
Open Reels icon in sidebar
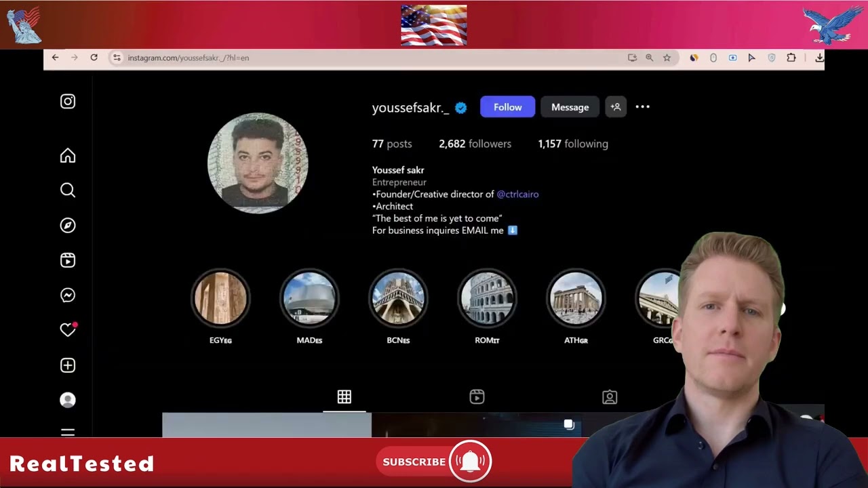point(68,260)
